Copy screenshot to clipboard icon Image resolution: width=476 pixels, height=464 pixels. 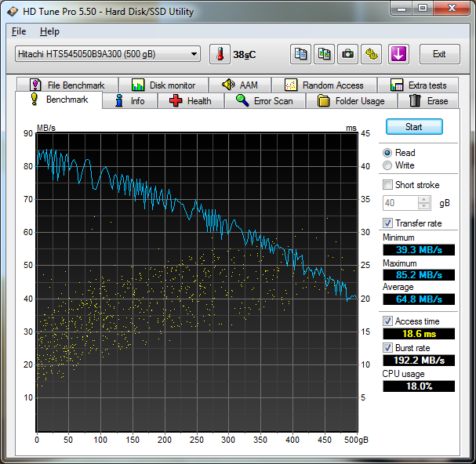tap(324, 54)
